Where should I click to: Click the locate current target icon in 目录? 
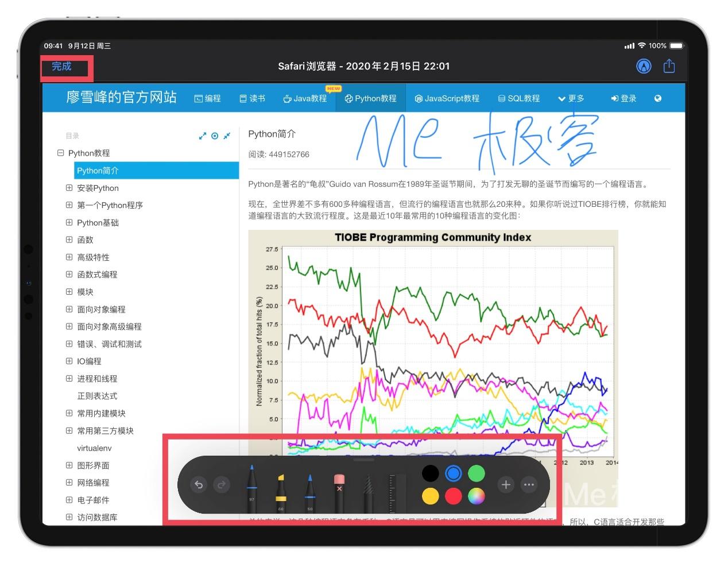215,136
